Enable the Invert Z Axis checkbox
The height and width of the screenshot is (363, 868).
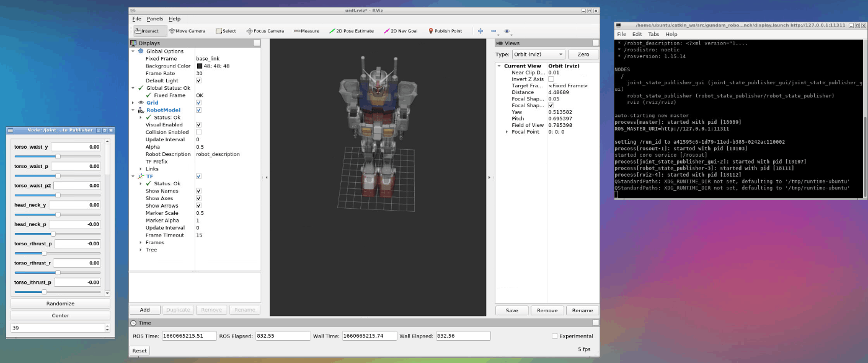coord(551,79)
